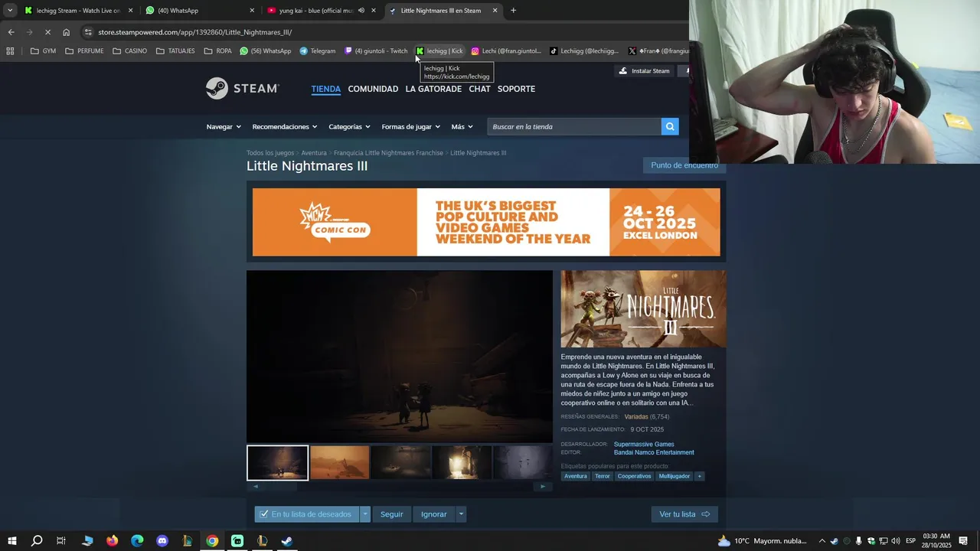
Task: Click the Buscar en la tienda search field
Action: [574, 126]
